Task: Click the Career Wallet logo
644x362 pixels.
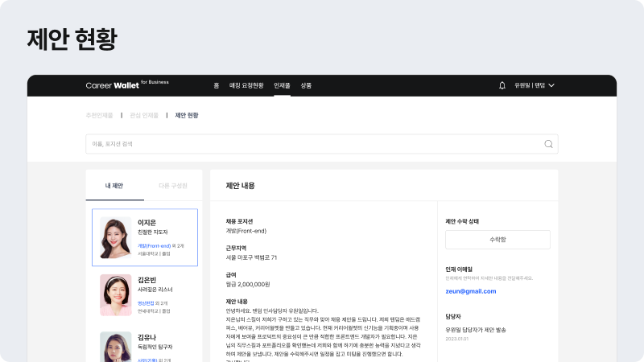Action: point(127,84)
